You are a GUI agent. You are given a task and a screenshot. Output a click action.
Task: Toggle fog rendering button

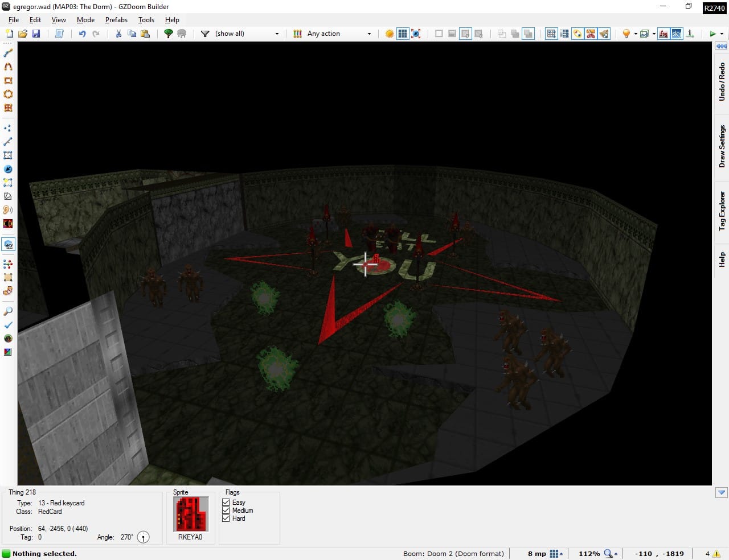(664, 34)
